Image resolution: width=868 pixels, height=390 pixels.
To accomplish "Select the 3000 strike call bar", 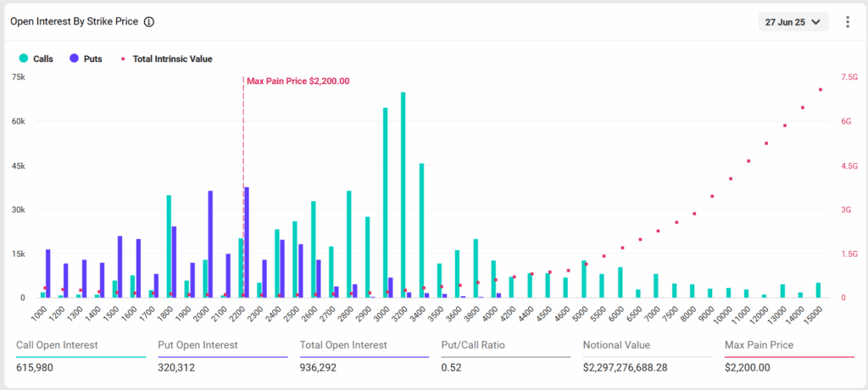I will click(386, 203).
